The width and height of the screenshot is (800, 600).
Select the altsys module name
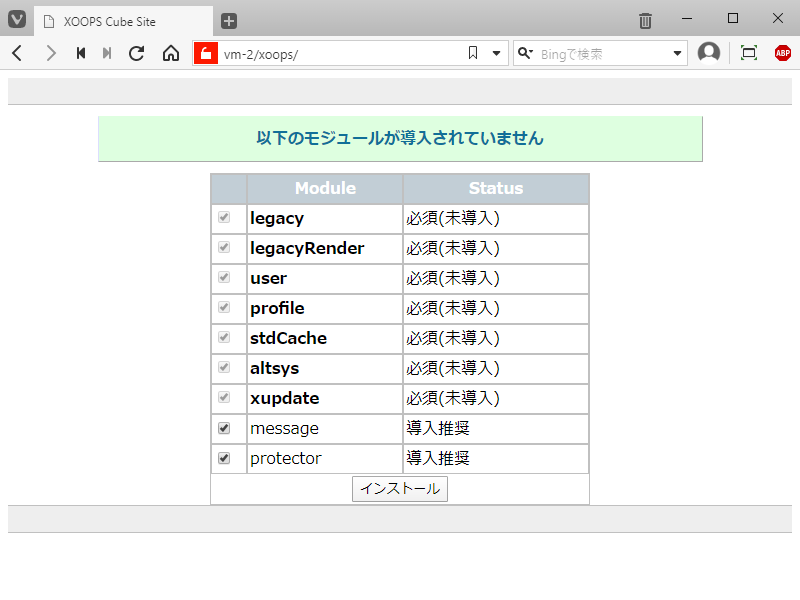coord(274,368)
